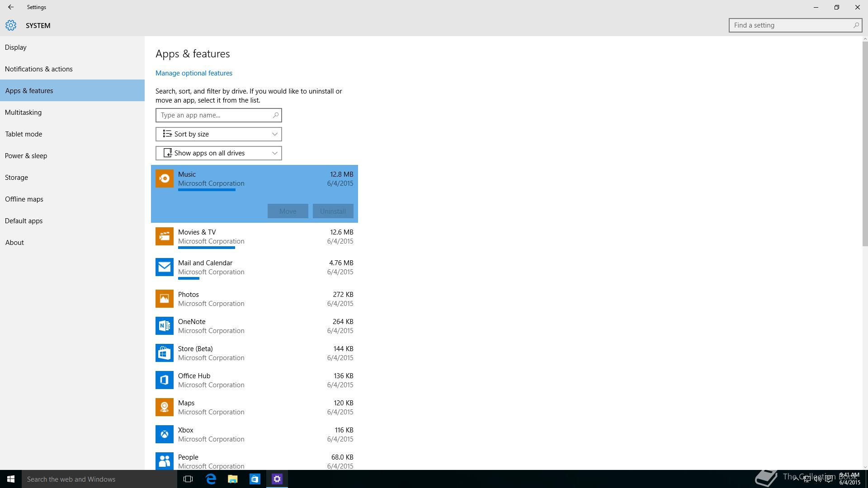Open Store from the taskbar

click(x=255, y=479)
